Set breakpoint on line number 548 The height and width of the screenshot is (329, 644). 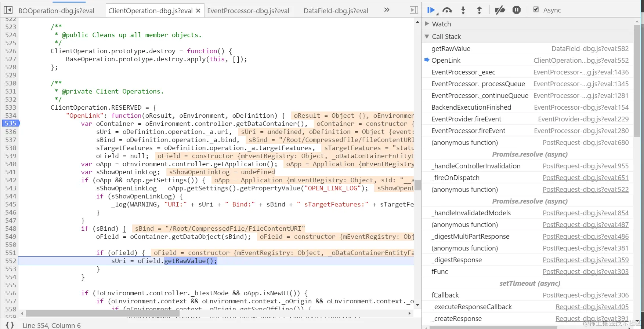pos(11,229)
